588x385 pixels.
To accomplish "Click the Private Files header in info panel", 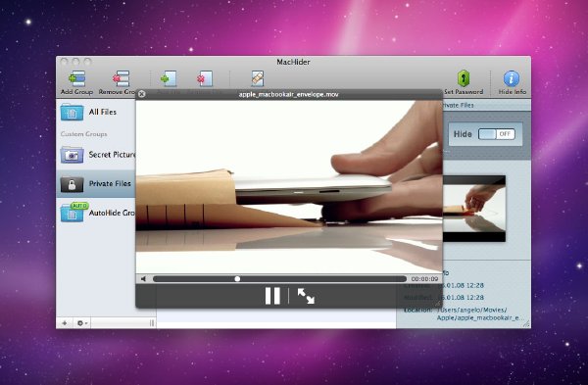I will pyautogui.click(x=459, y=106).
